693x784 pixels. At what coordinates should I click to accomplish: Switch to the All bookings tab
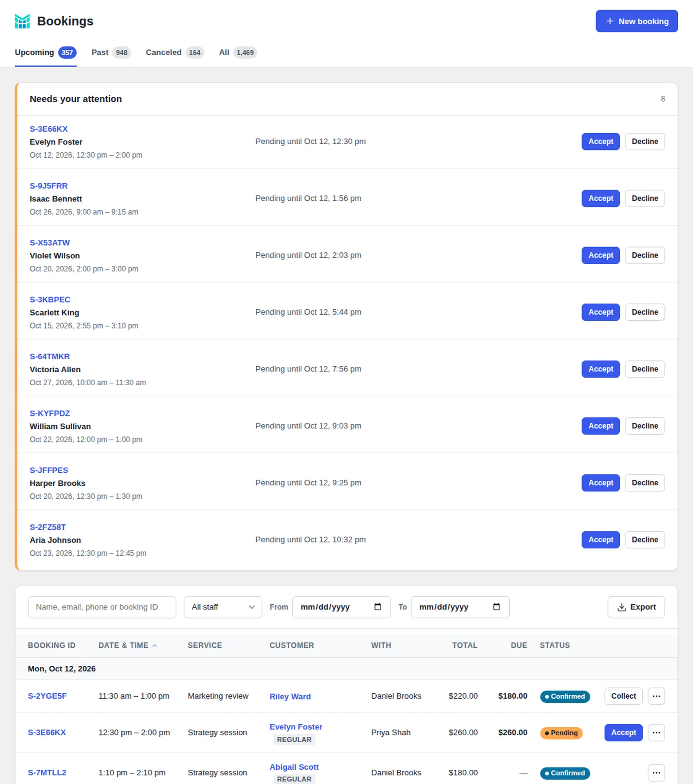238,52
